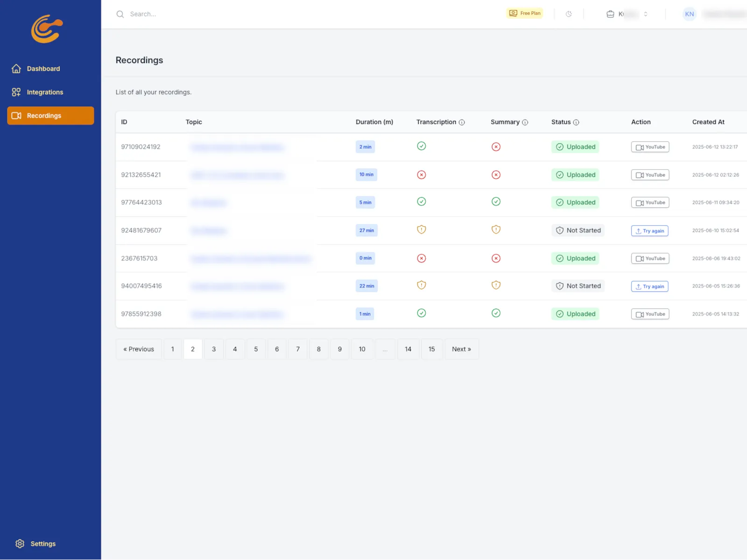747x560 pixels.
Task: Click created date 2025-06-12 13:22:17
Action: click(715, 147)
